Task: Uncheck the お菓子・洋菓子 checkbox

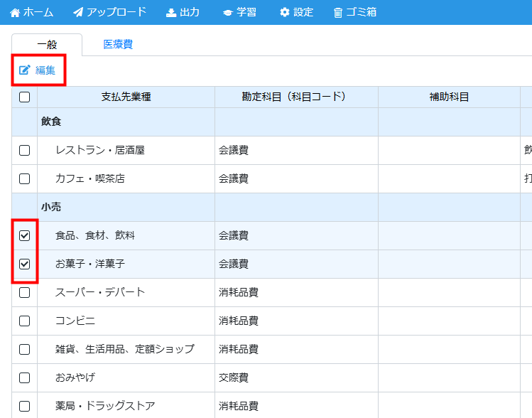Action: 24,264
